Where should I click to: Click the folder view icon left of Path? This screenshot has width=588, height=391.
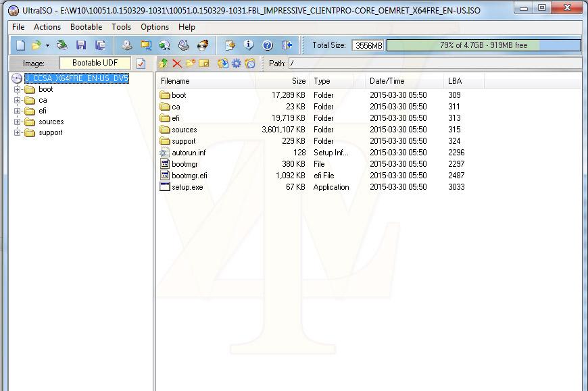tap(250, 63)
